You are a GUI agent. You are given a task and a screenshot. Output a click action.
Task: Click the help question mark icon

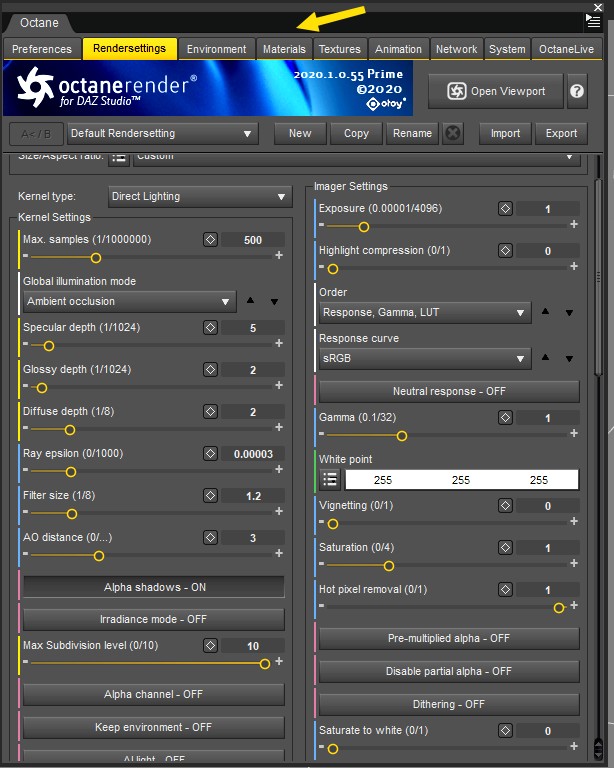[x=577, y=91]
